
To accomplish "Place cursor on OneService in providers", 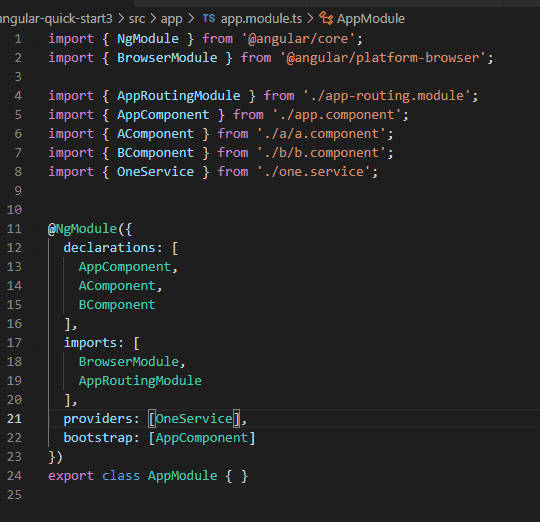I will pyautogui.click(x=194, y=419).
